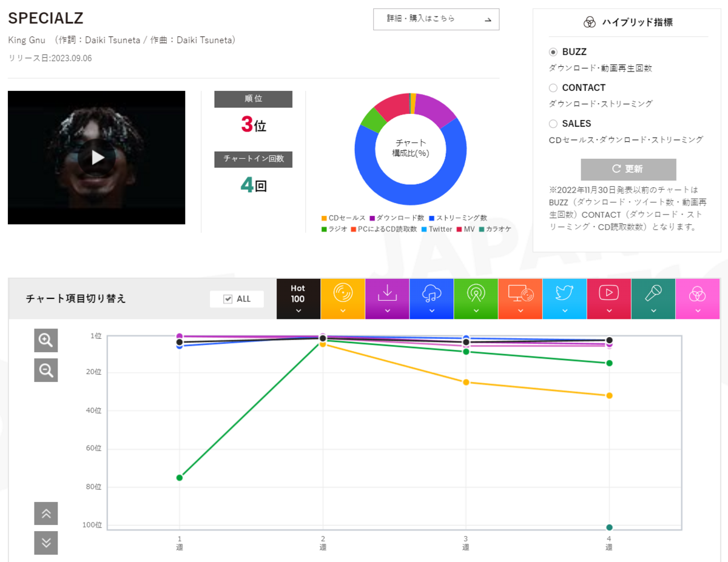728x562 pixels.
Task: Click the チャート項目切り替え heading
Action: (x=76, y=299)
